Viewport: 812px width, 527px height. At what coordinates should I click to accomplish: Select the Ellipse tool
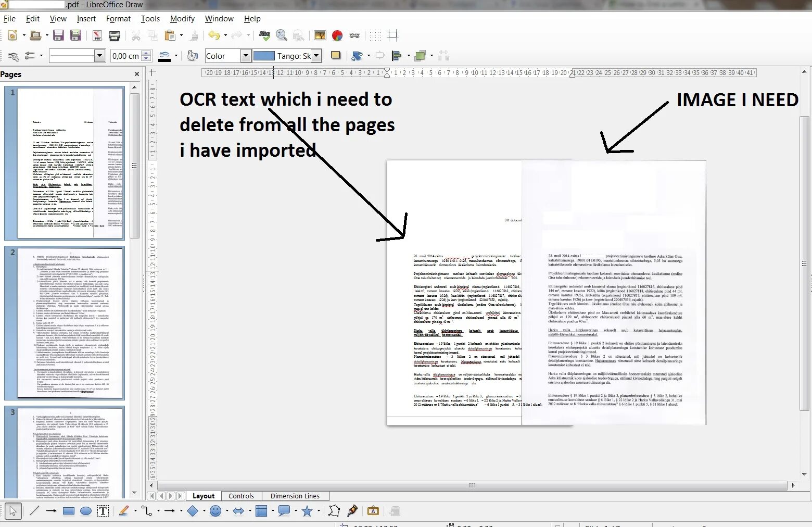(86, 511)
